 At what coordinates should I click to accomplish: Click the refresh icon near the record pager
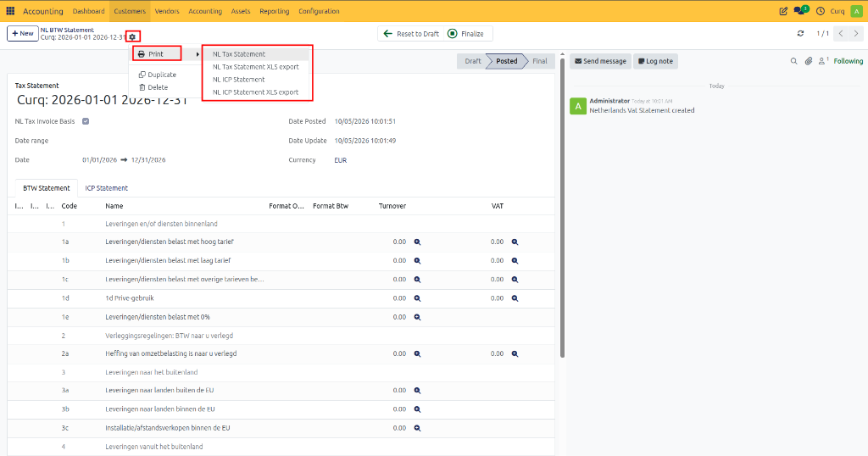coord(800,34)
